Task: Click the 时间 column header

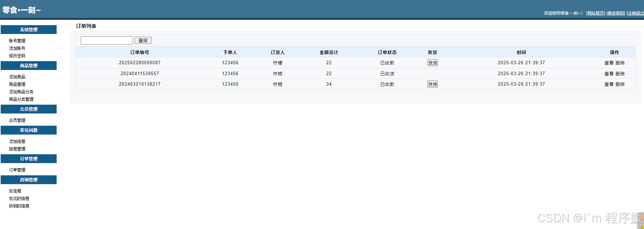Action: pyautogui.click(x=521, y=52)
